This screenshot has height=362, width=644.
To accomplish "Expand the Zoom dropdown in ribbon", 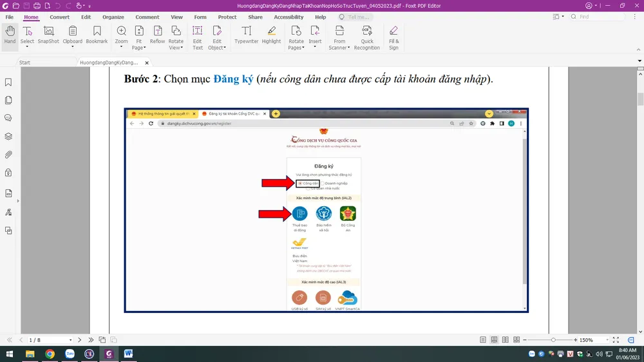I will pyautogui.click(x=121, y=46).
